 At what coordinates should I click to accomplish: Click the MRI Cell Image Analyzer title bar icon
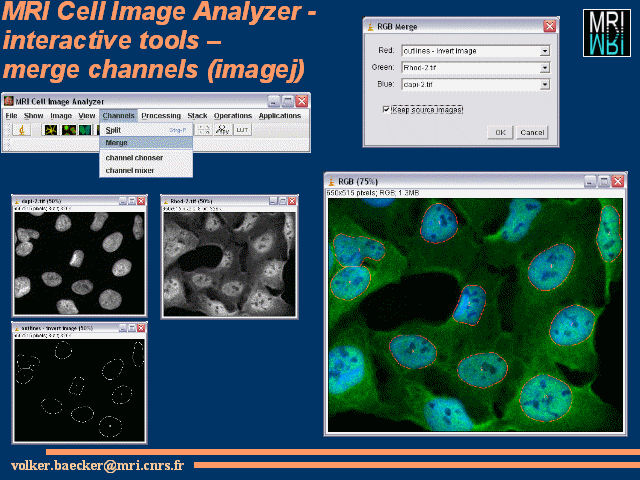coord(9,101)
